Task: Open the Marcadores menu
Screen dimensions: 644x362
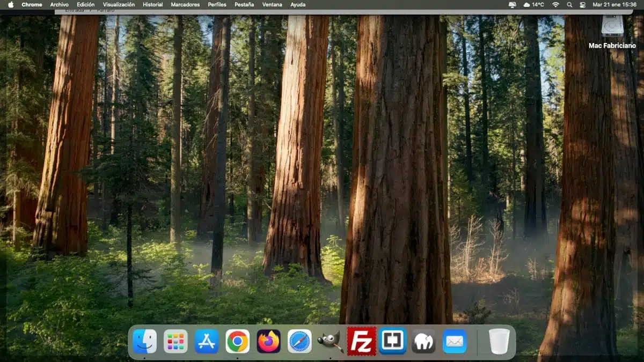Action: [185, 4]
